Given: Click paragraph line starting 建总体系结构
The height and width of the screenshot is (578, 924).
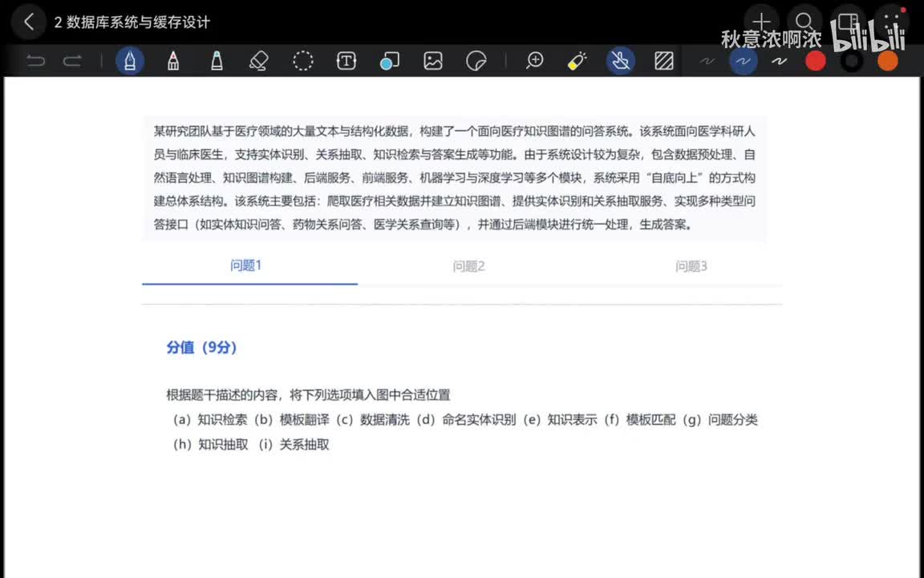Looking at the screenshot, I should [454, 201].
